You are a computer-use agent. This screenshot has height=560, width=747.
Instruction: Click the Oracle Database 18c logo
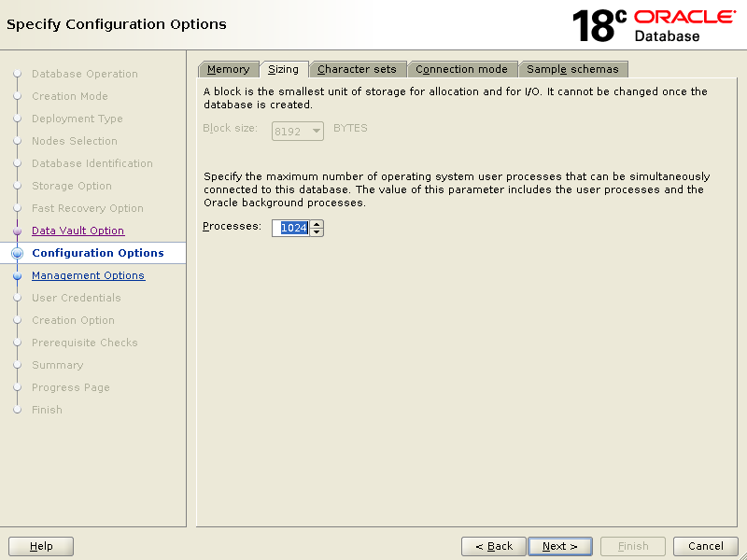tap(655, 25)
